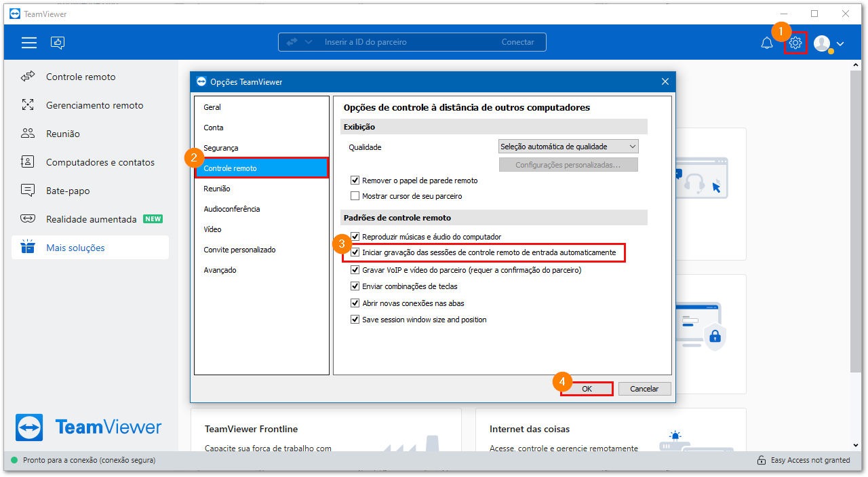This screenshot has width=868, height=477.
Task: Open the notifications bell
Action: [767, 43]
